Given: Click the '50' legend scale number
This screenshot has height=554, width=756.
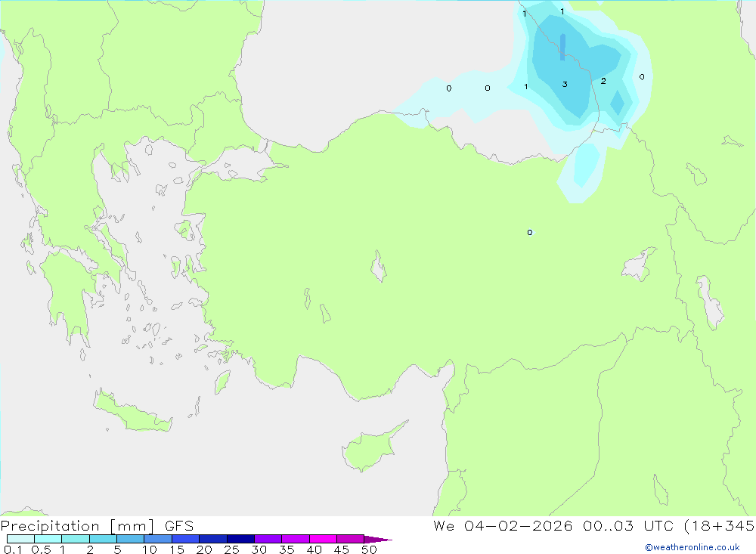Looking at the screenshot, I should [369, 549].
